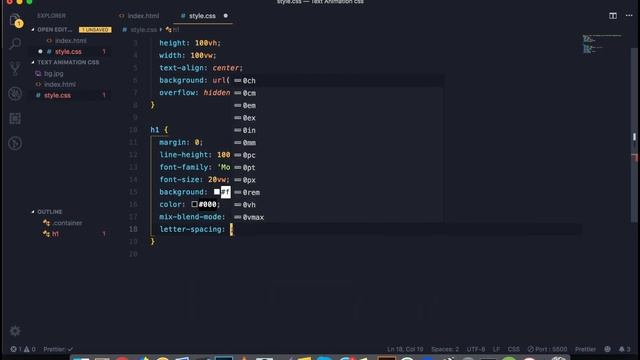Choose 0pt from the suggestion list
Viewport: 640px width, 360px height.
(338, 167)
